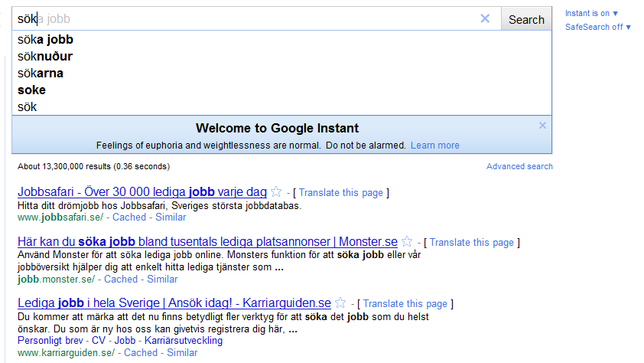Click the www.jobbsafari.se/ green URL
The height and width of the screenshot is (363, 644).
pos(60,217)
